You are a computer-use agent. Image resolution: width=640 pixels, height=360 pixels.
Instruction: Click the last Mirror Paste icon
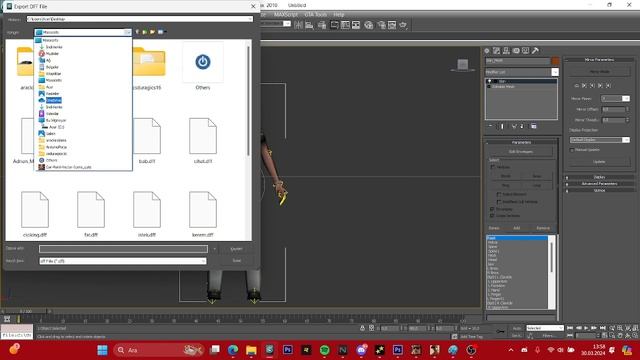(609, 86)
